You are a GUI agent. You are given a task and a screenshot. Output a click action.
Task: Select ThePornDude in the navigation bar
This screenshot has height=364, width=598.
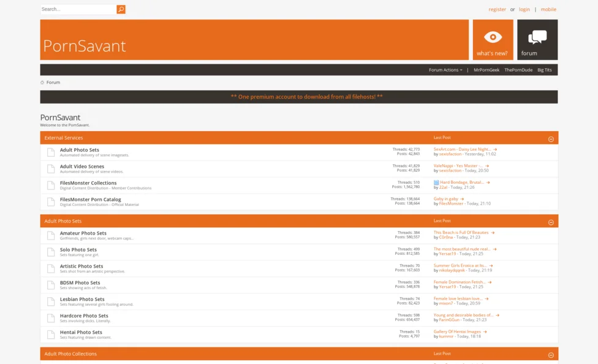(518, 70)
